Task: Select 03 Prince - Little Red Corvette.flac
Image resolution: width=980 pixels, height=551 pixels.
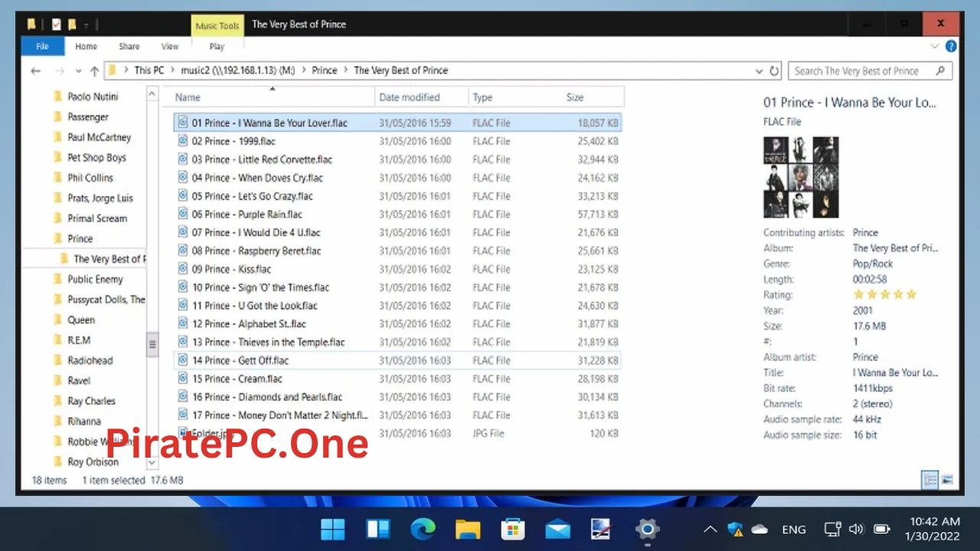Action: (397, 159)
